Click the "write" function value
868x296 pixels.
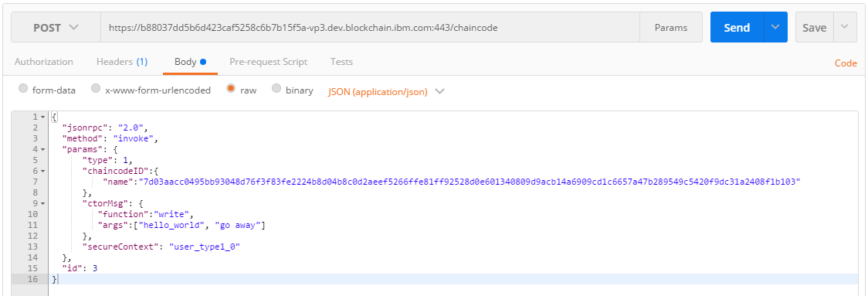[x=172, y=214]
